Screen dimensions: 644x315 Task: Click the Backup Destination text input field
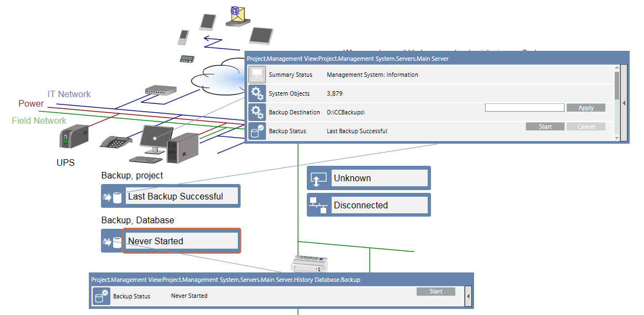tap(524, 108)
